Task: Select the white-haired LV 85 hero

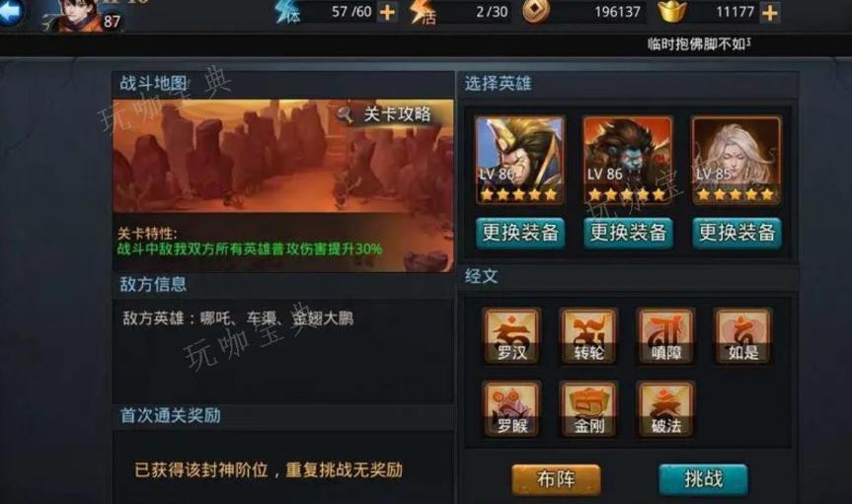Action: coord(736,160)
